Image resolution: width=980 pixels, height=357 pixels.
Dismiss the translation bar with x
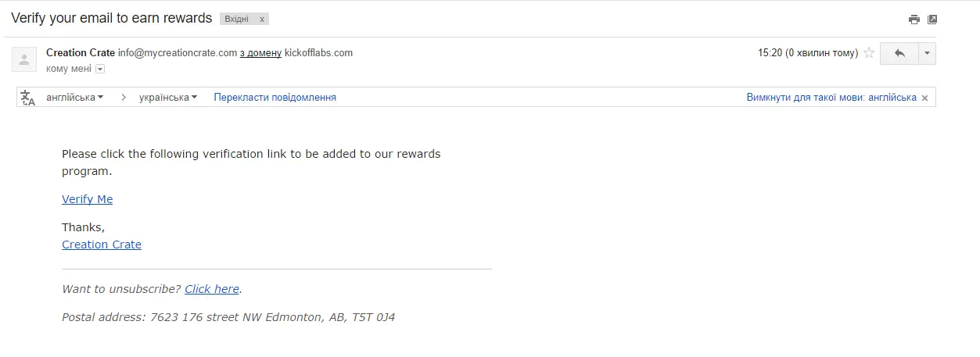point(924,98)
